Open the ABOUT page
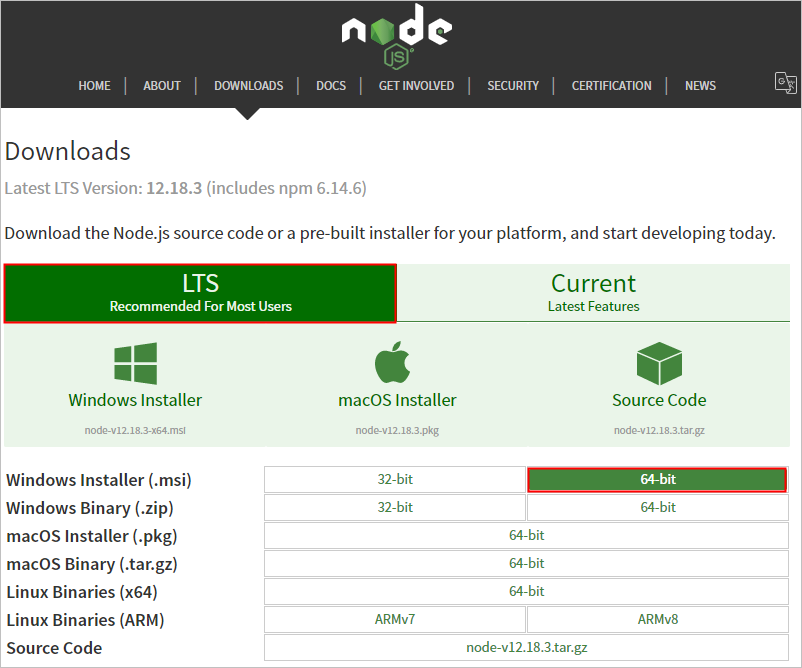 pos(162,85)
